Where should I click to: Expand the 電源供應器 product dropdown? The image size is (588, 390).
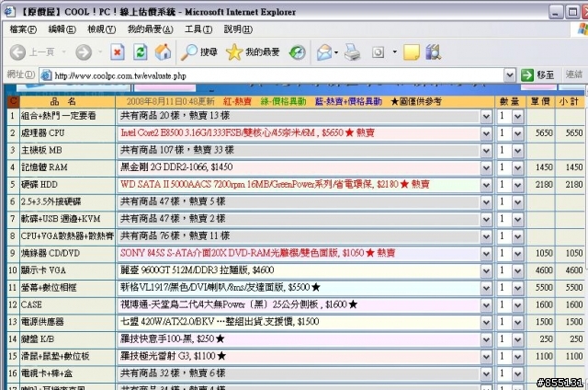point(486,323)
